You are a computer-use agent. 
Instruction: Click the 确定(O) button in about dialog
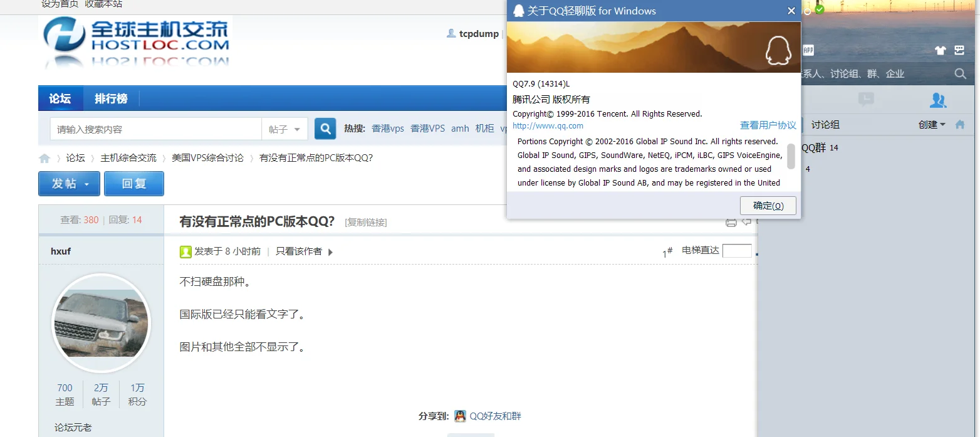pyautogui.click(x=768, y=206)
